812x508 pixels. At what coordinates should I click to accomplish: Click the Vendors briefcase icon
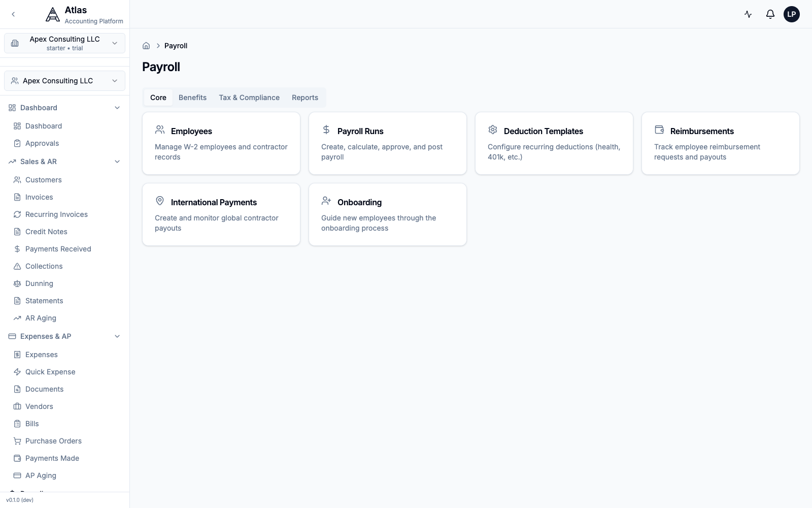[x=17, y=406]
